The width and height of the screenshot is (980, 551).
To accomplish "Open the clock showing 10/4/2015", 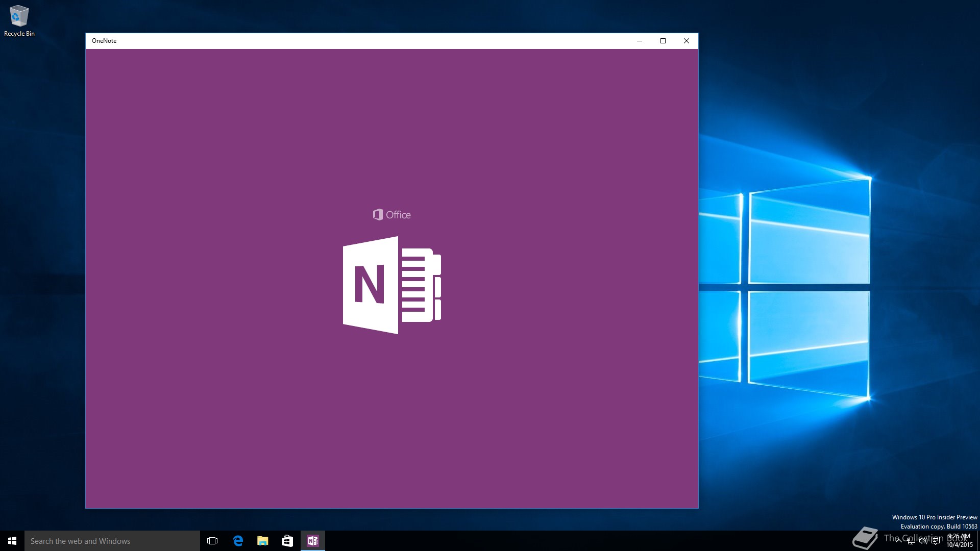I will (960, 541).
